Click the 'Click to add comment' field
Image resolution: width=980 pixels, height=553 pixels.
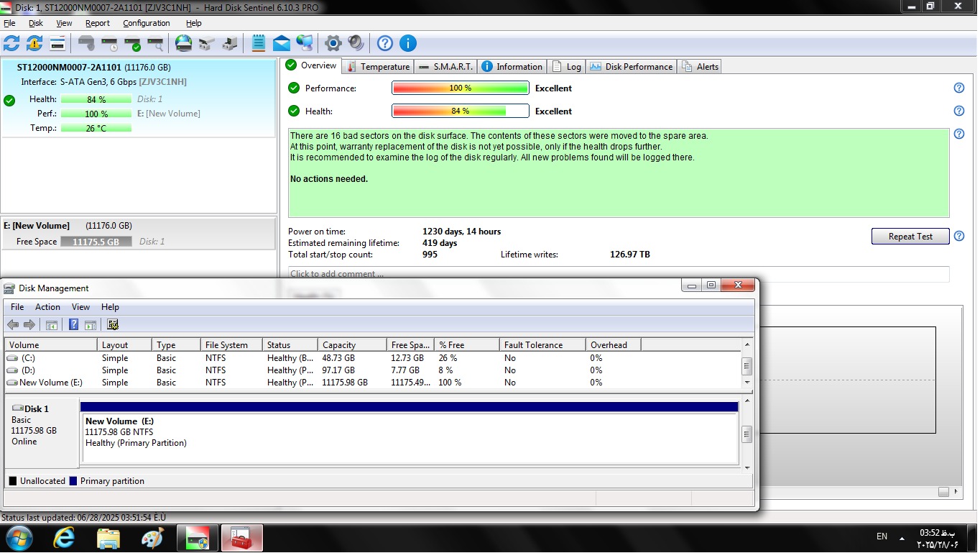(x=619, y=274)
